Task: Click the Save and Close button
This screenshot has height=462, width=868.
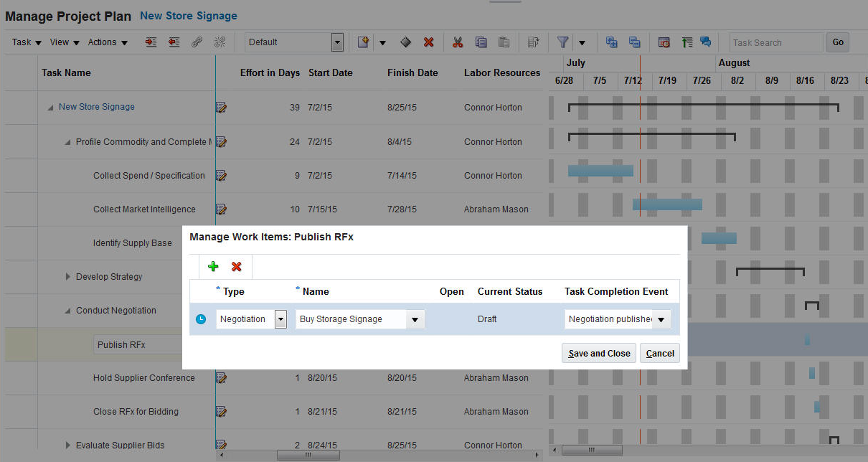Action: [599, 353]
